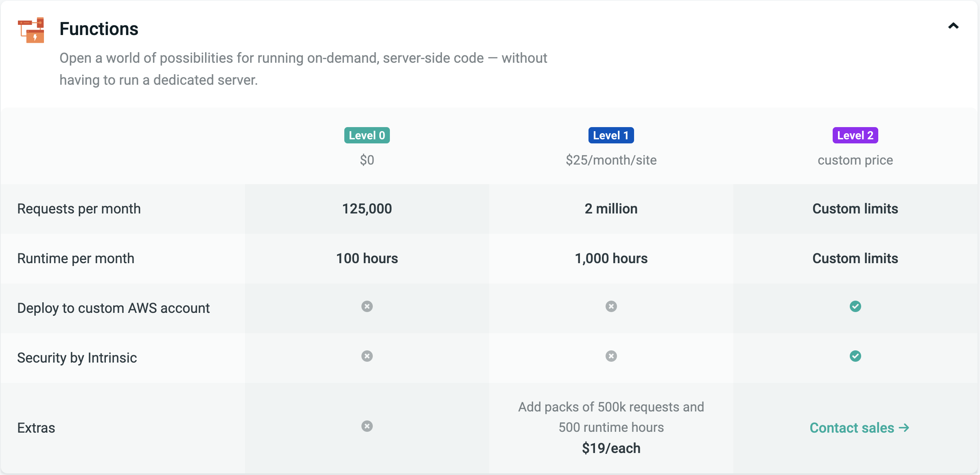Screen dimensions: 980x475
Task: Click the Requests per month row label
Action: (79, 209)
